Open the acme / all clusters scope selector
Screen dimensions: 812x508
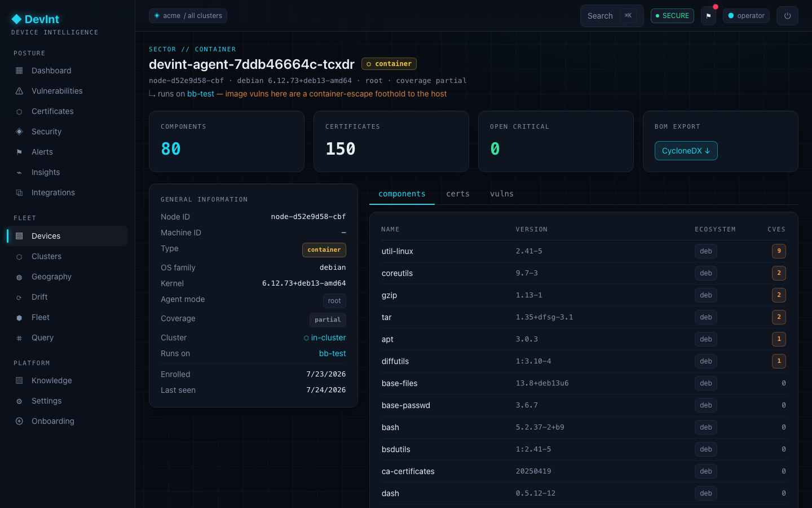[188, 16]
